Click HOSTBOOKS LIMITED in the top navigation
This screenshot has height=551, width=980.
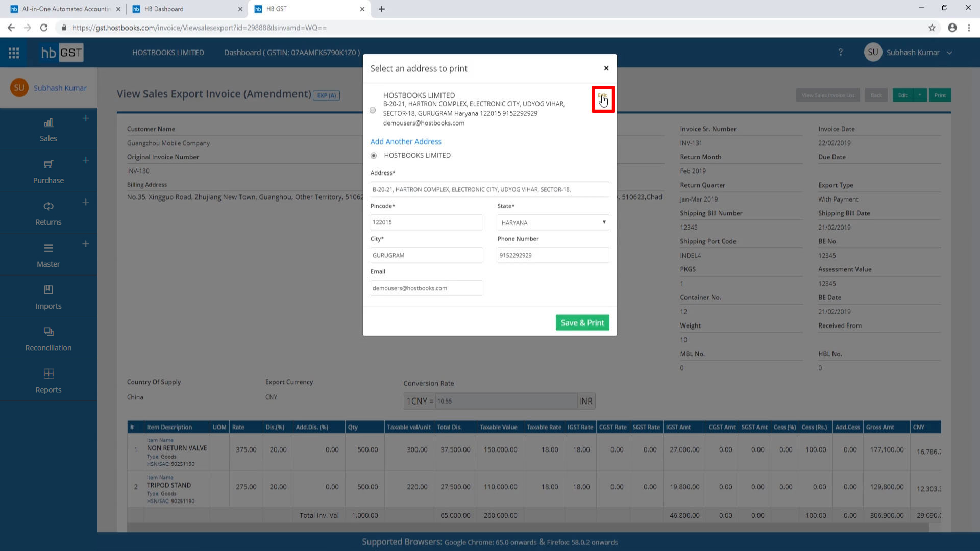pos(168,53)
